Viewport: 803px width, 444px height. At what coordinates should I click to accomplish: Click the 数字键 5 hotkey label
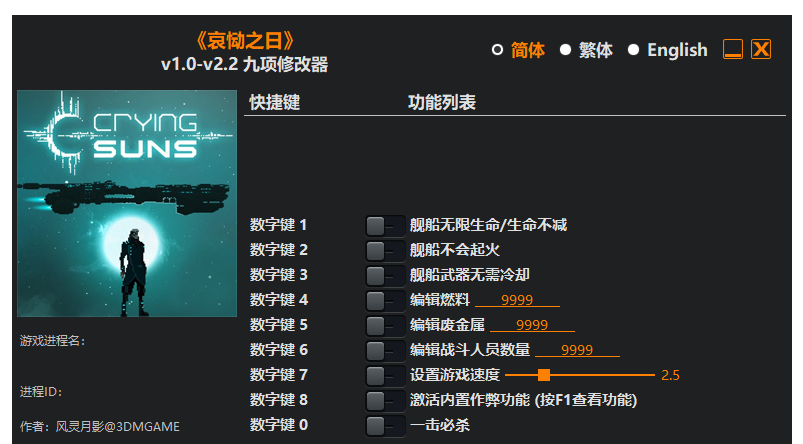[x=279, y=325]
